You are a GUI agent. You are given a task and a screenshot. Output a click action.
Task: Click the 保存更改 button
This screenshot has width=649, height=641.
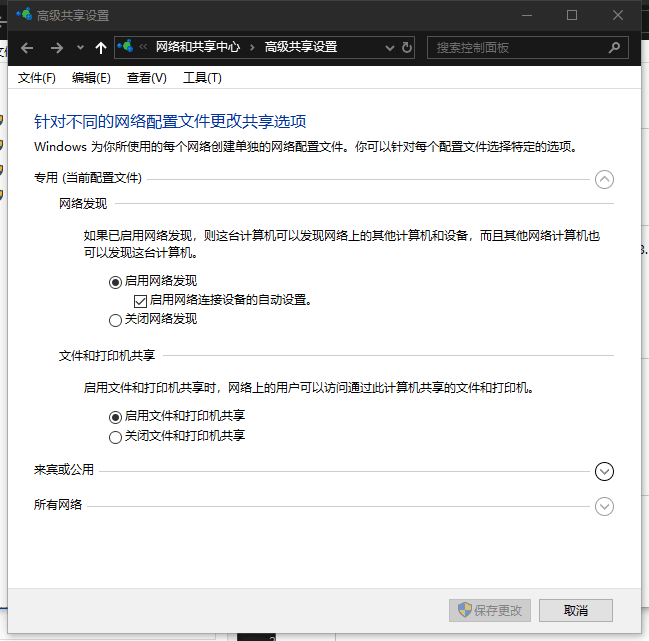(490, 610)
